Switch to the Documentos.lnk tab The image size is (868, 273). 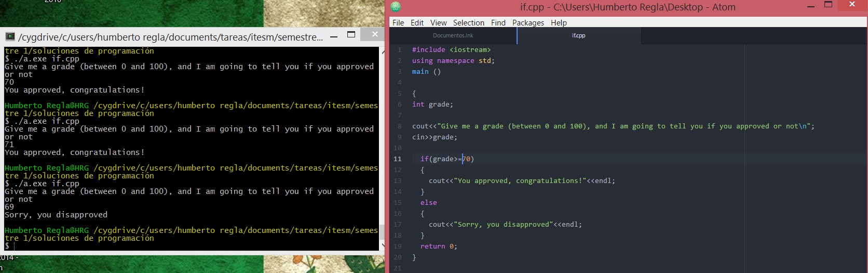point(453,35)
